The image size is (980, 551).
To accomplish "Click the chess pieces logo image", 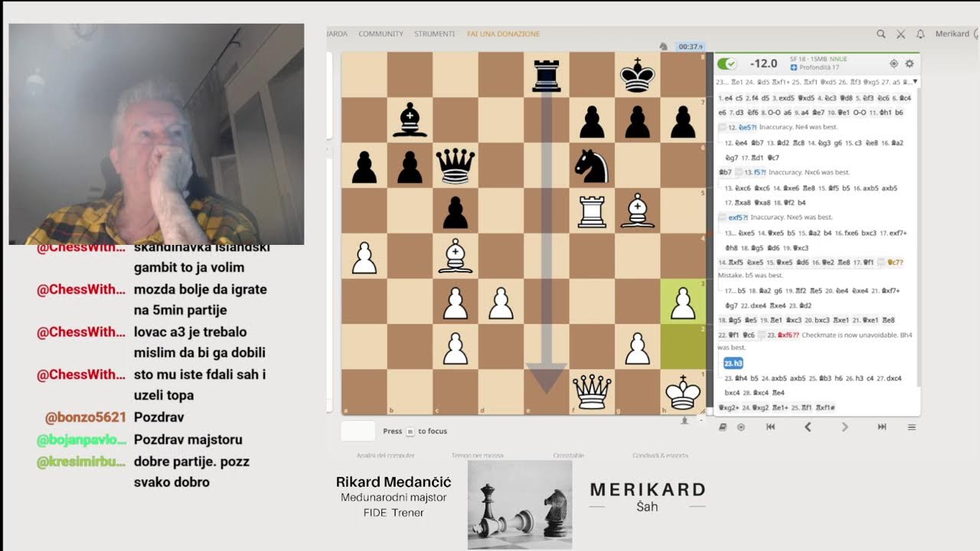I will 520,504.
